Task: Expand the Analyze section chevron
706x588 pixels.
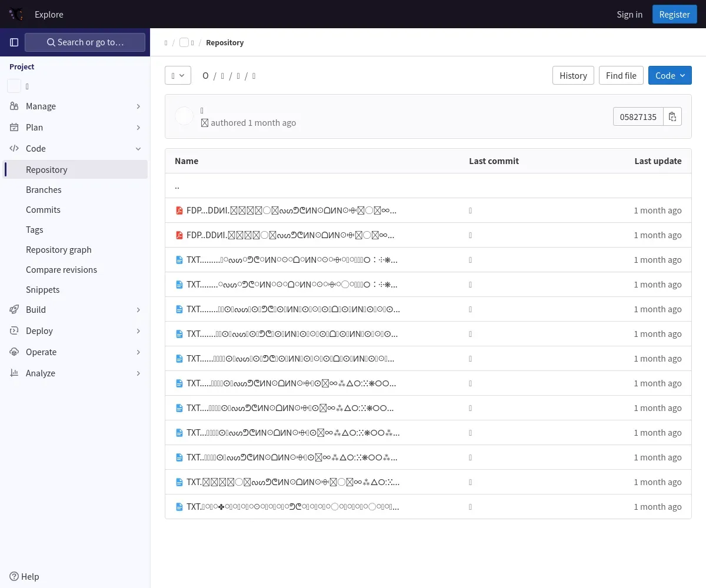Action: coord(138,373)
